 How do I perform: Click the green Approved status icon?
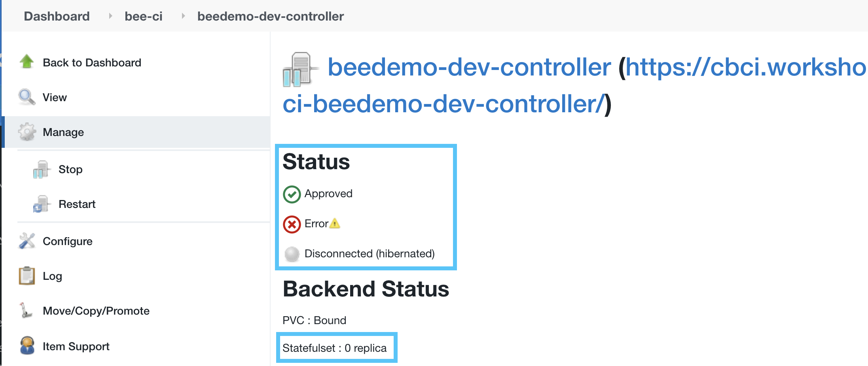point(292,194)
